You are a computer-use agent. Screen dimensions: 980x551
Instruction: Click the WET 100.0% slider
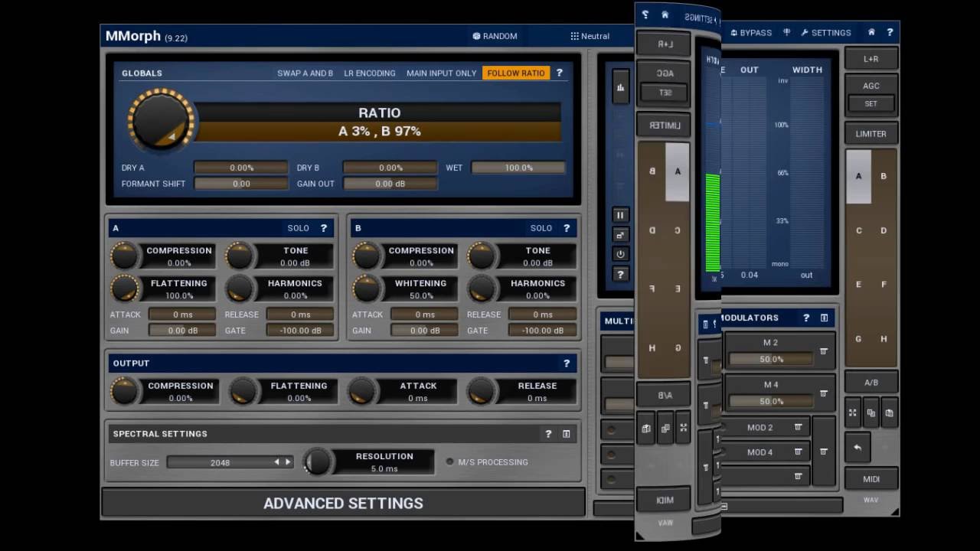coord(518,168)
